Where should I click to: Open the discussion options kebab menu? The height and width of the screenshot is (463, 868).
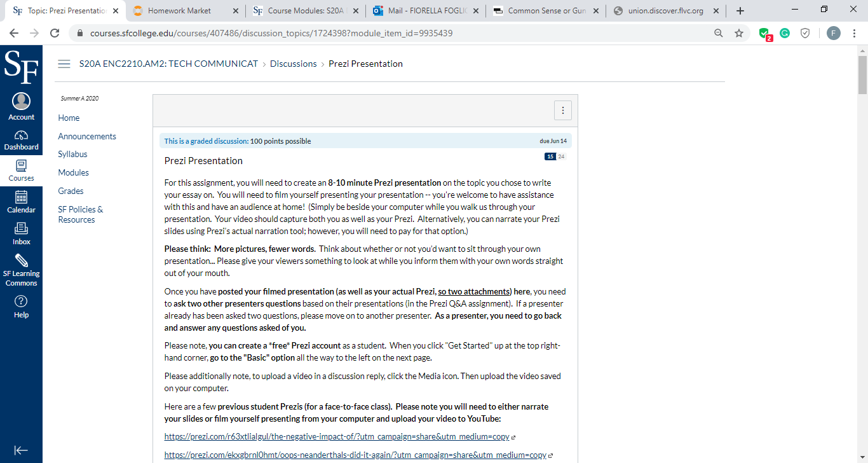(562, 111)
